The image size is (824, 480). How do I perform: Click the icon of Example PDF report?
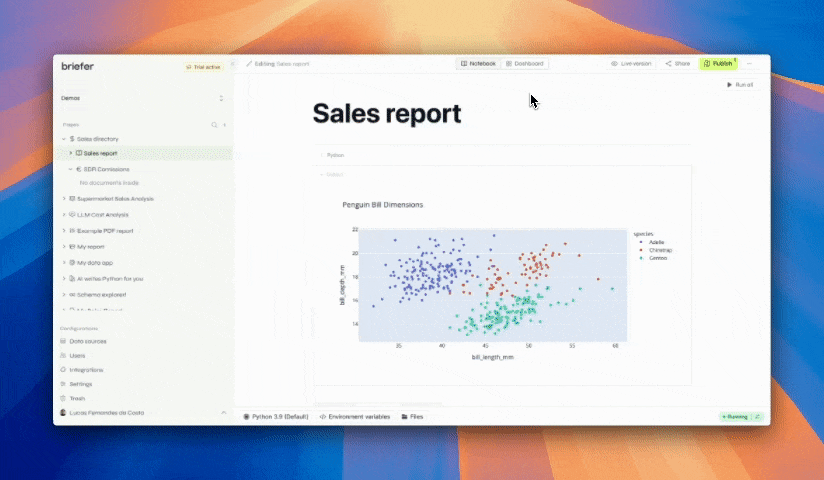click(72, 231)
